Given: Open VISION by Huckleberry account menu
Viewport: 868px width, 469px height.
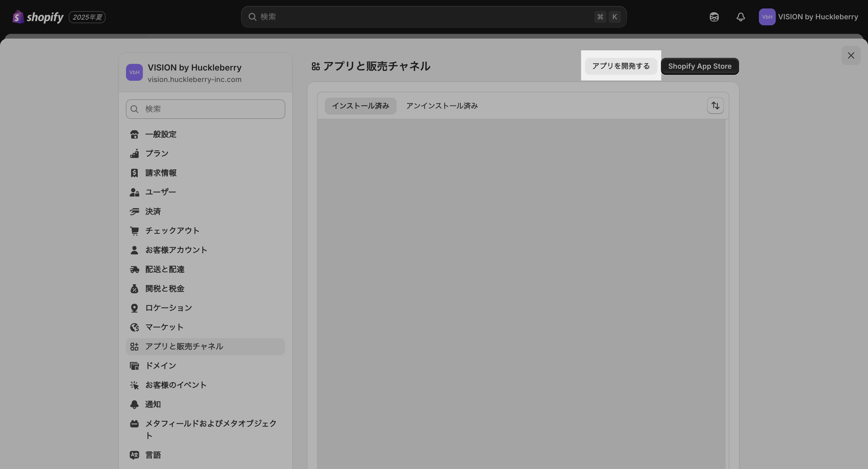Looking at the screenshot, I should [808, 17].
